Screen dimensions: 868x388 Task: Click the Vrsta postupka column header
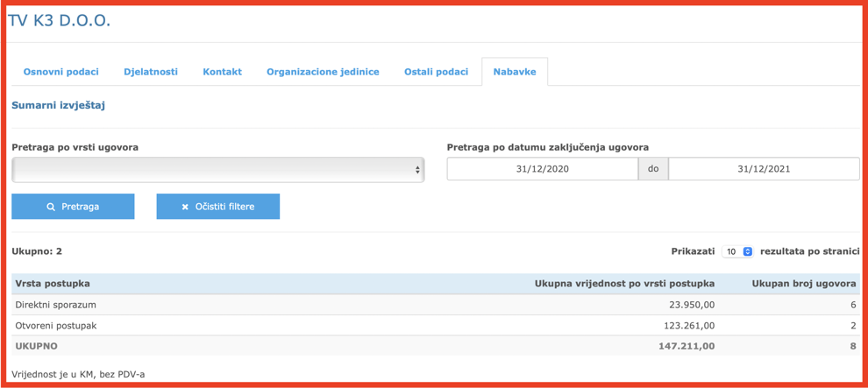point(53,284)
